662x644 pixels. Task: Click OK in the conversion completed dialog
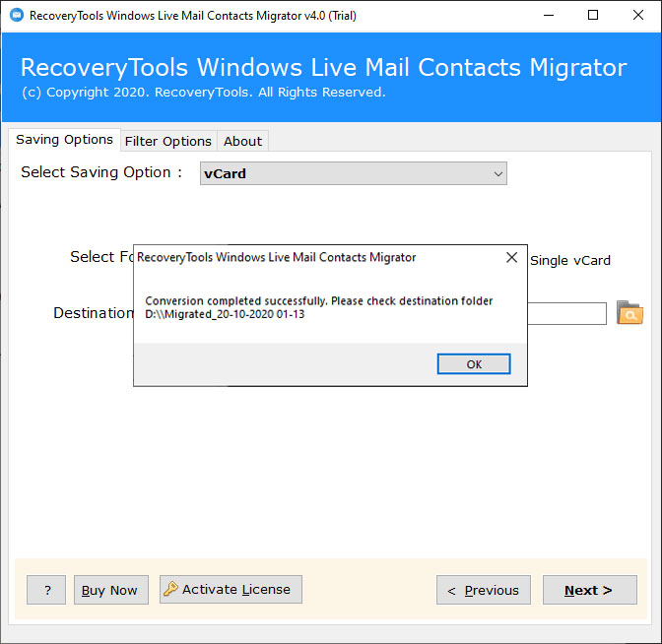[x=474, y=363]
